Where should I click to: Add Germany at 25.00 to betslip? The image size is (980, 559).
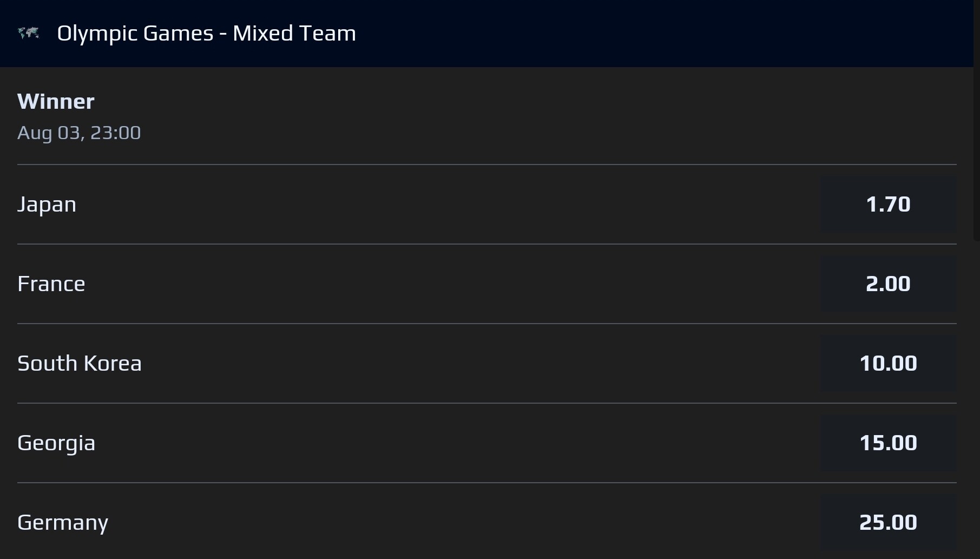coord(888,522)
